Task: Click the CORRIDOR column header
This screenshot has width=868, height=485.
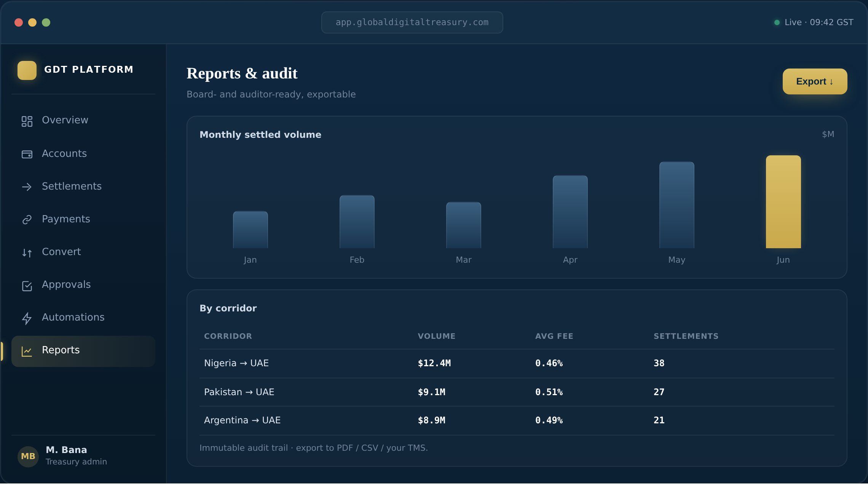Action: [x=228, y=336]
